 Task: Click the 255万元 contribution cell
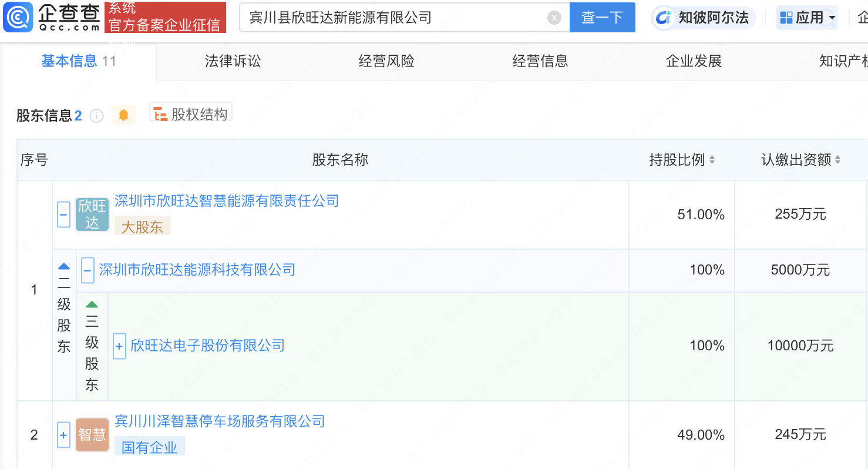(800, 215)
